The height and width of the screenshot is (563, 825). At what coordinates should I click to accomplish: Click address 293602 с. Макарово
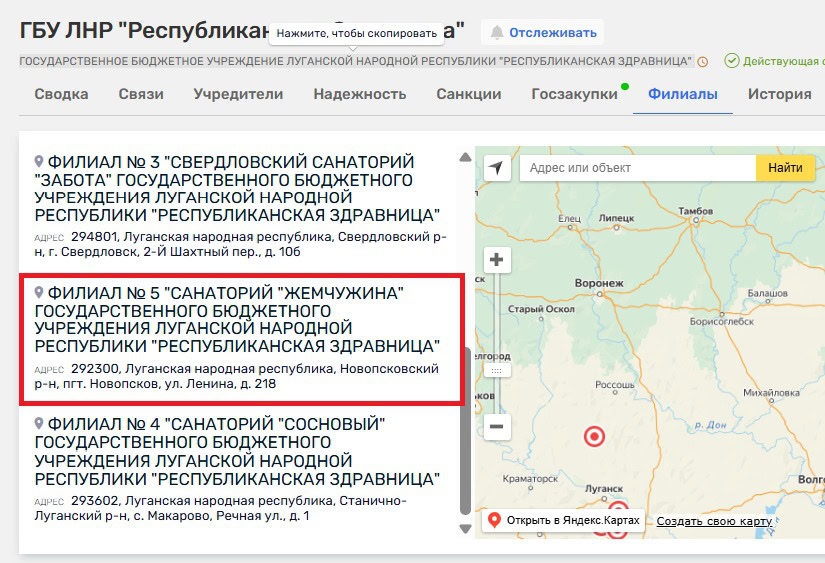click(220, 508)
